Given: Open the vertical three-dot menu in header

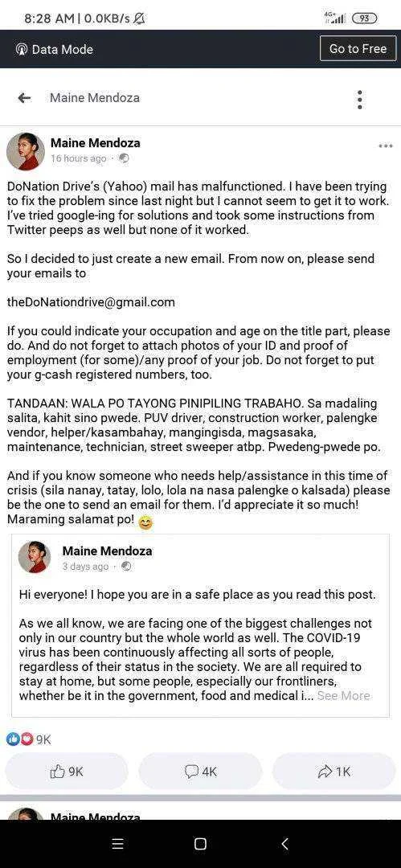Looking at the screenshot, I should pos(360,100).
